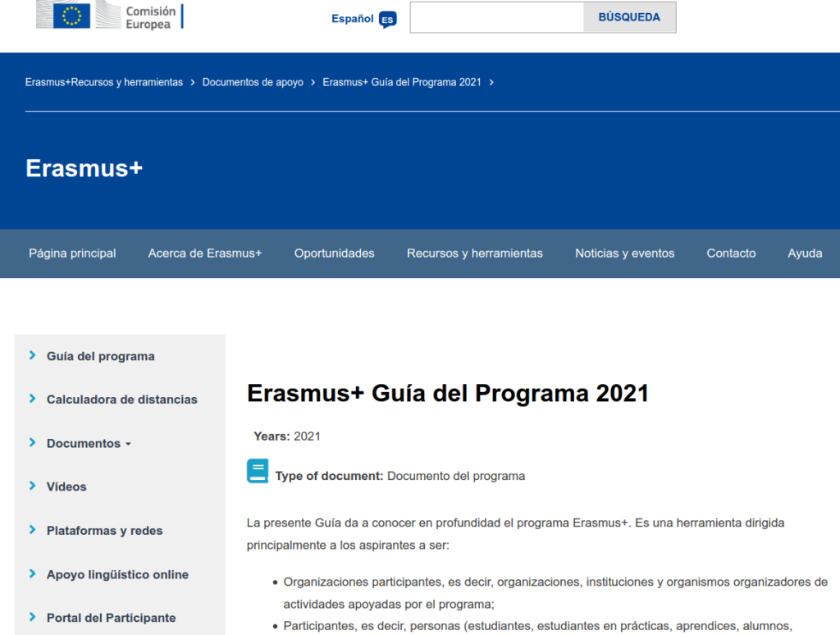Open the Contacto page
Screen dimensions: 840x635
tap(731, 254)
